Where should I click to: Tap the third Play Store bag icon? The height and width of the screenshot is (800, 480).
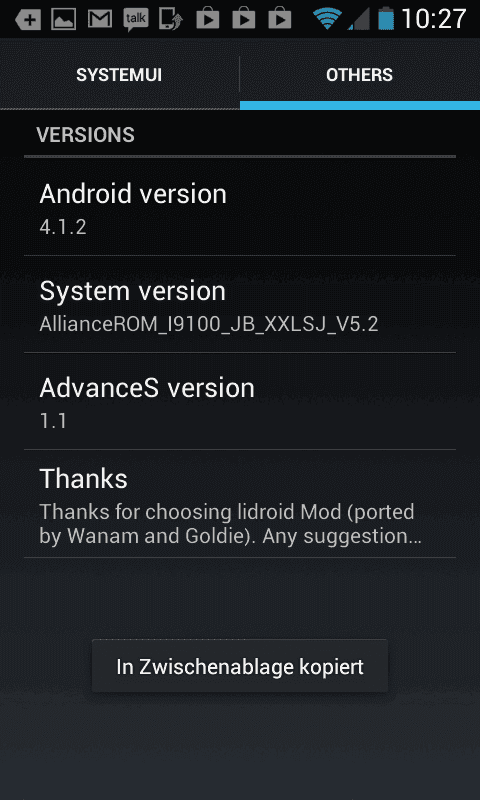pyautogui.click(x=280, y=18)
